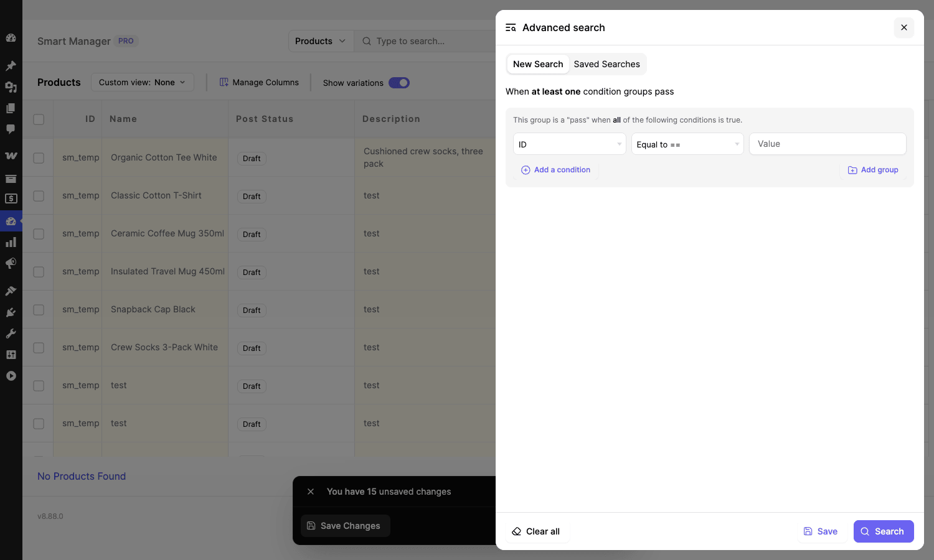Open the Plugins plug sidebar icon

coord(11,312)
